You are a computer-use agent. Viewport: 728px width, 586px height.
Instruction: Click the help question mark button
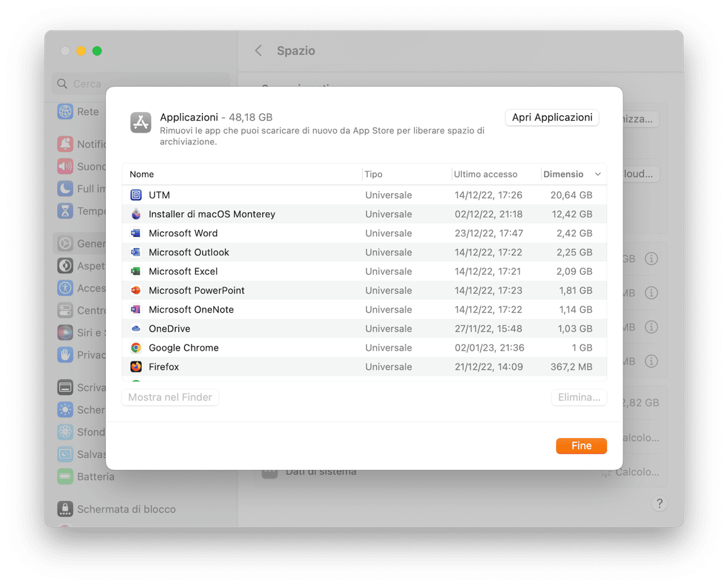(659, 503)
